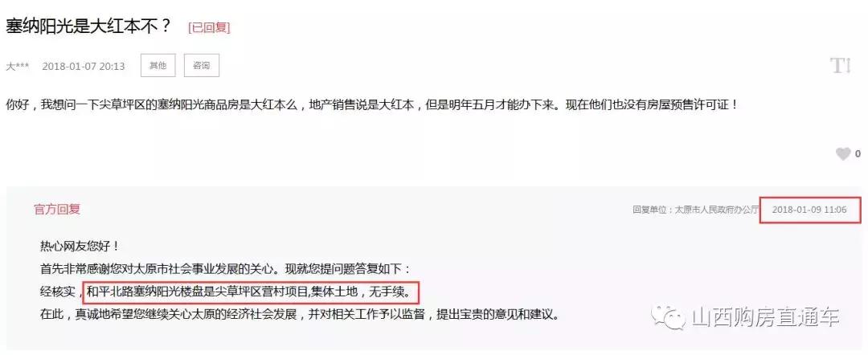Click the question body text paragraph
This screenshot has height=355, width=868.
coord(371,104)
